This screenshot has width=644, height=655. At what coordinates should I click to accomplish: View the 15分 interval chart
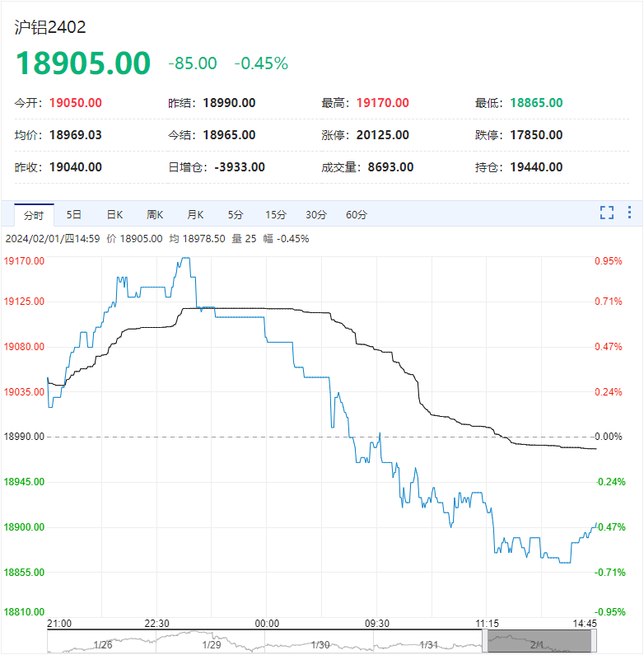[275, 215]
